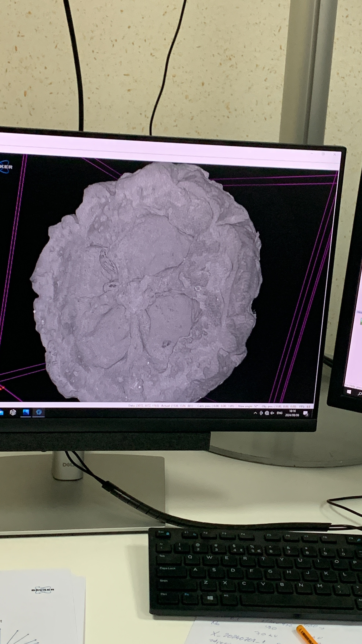Viewport: 362px width, 644px height.
Task: Click the red axis marker at the viewport edge
Action: pos(2,388)
